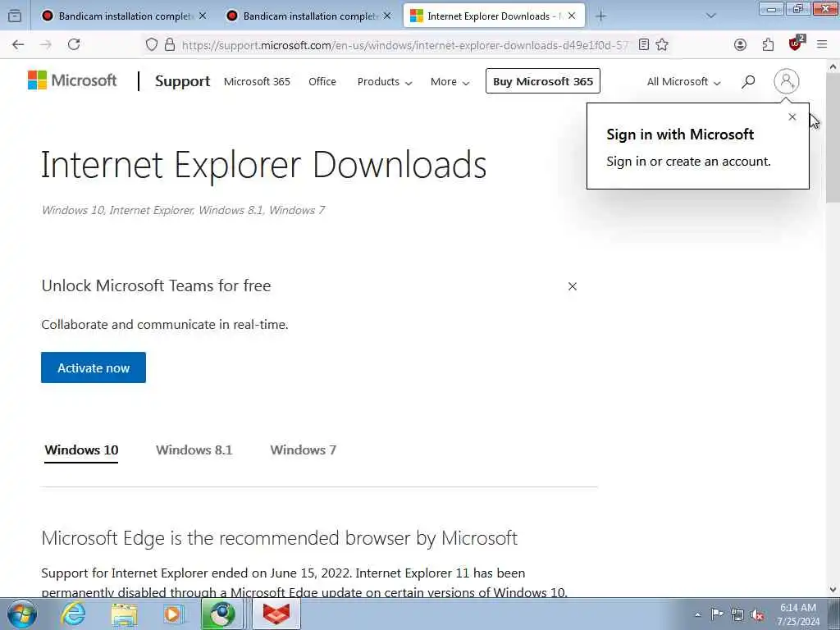Open Windows Media Player in the taskbar
Viewport: 840px width, 630px height.
pyautogui.click(x=174, y=614)
